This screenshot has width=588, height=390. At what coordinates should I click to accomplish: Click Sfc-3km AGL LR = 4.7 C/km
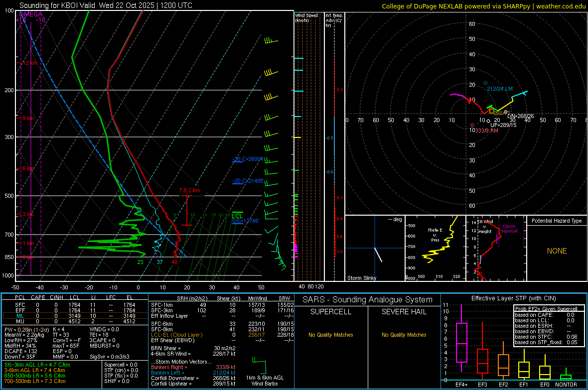(x=37, y=365)
